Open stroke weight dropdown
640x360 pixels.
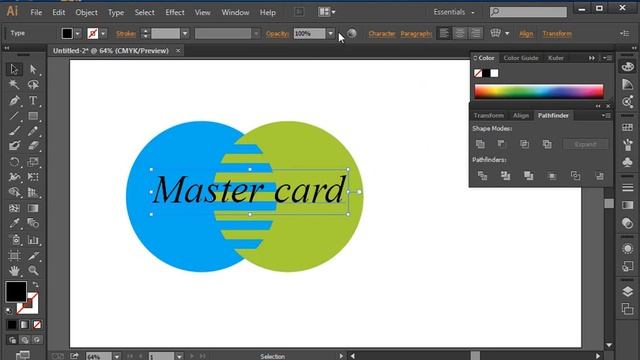click(x=185, y=33)
